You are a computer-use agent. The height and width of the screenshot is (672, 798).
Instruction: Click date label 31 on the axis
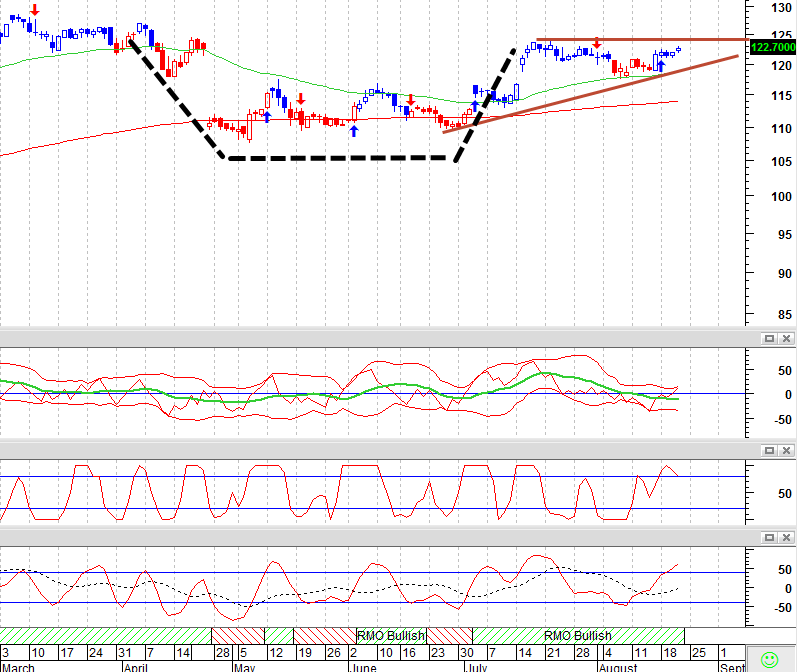tap(124, 653)
